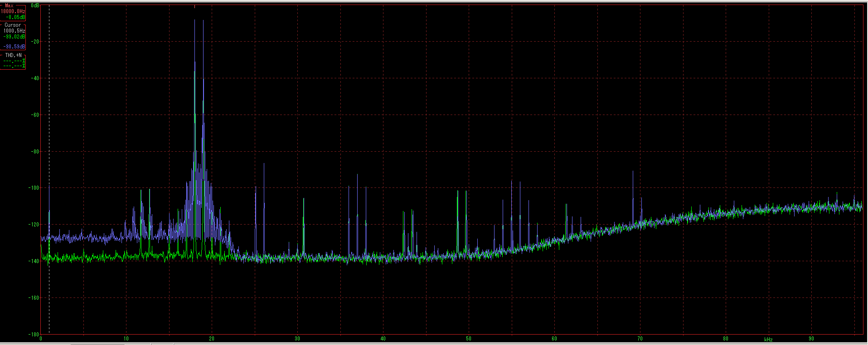Click the '20' frequency axis label
Image resolution: width=868 pixels, height=345 pixels.
point(212,339)
